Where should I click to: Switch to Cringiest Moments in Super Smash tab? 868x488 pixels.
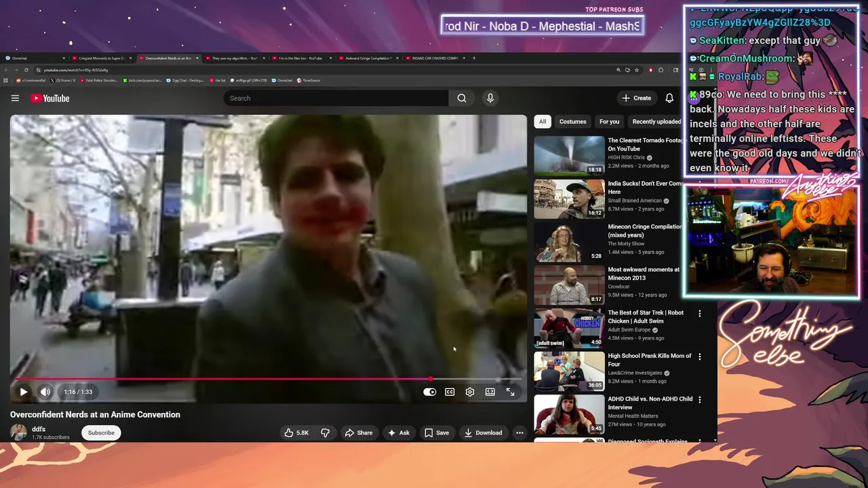point(102,58)
